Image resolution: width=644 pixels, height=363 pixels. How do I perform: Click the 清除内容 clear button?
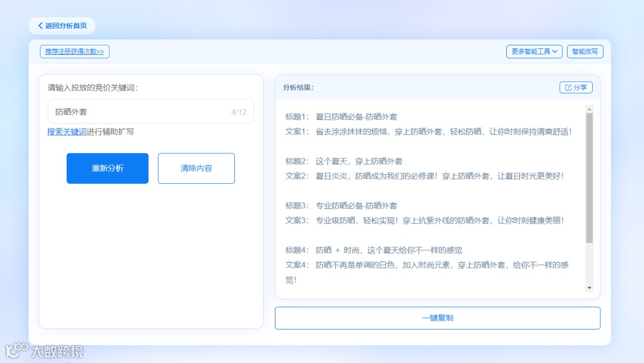(x=196, y=168)
